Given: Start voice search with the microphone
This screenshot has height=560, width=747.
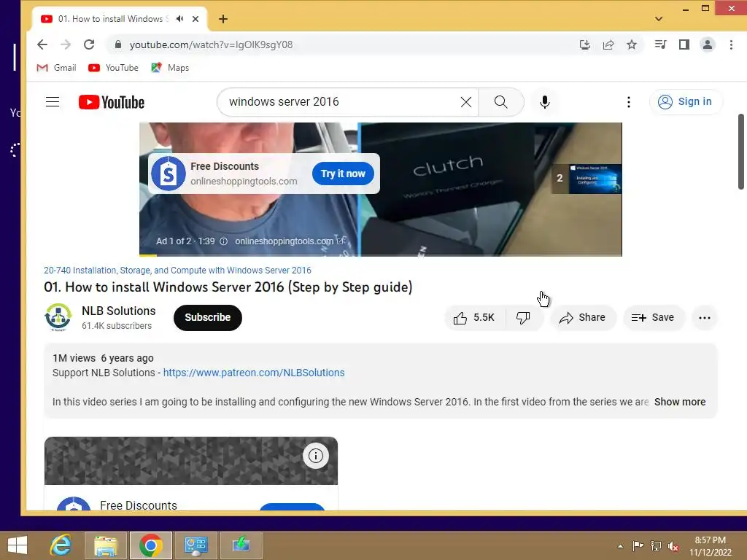Looking at the screenshot, I should click(545, 102).
